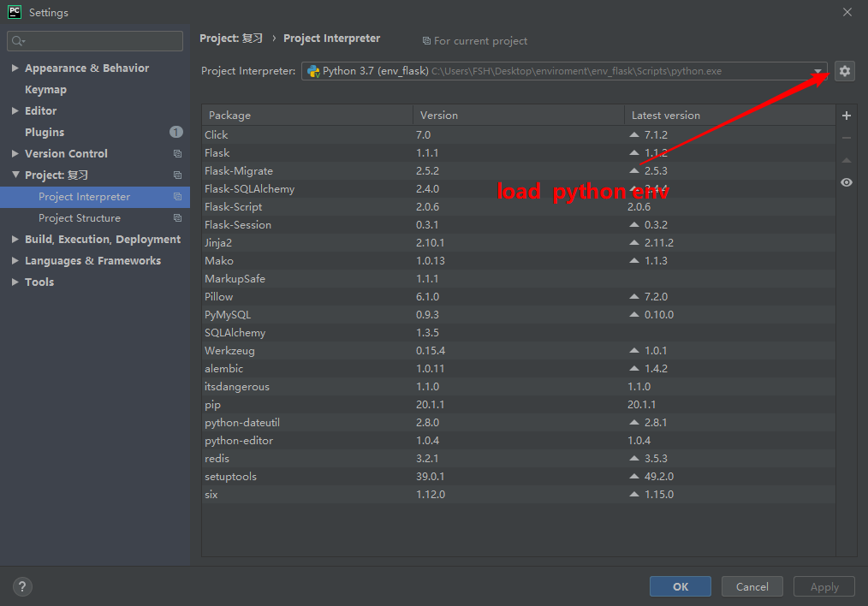This screenshot has width=868, height=606.
Task: Select the python-dateutil package row
Action: pyautogui.click(x=518, y=422)
